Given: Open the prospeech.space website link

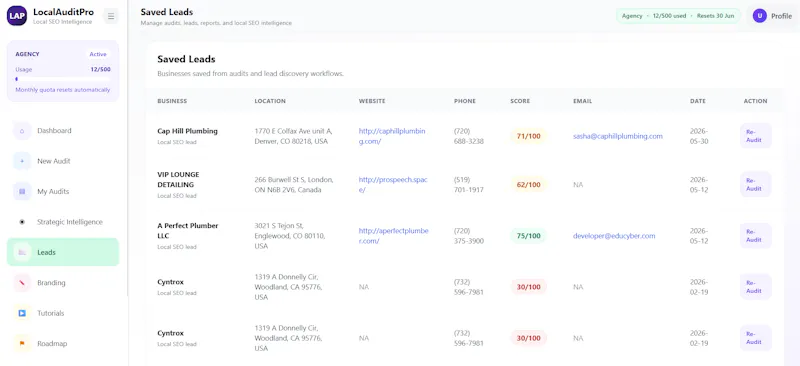Looking at the screenshot, I should 393,185.
